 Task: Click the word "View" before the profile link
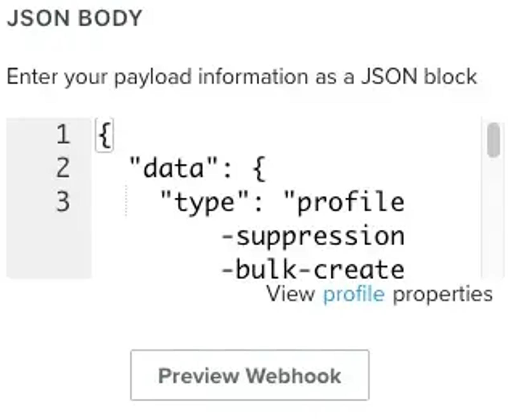coord(291,294)
